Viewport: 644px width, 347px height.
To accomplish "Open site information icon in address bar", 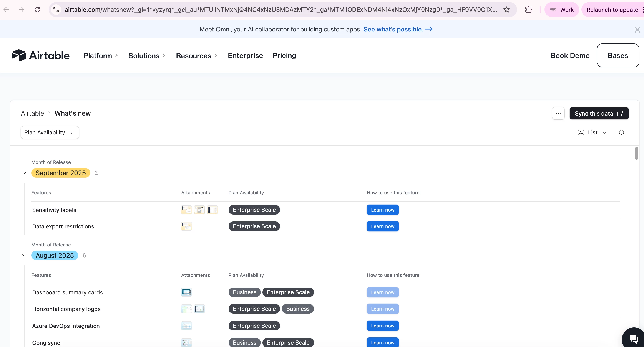I will click(x=56, y=10).
